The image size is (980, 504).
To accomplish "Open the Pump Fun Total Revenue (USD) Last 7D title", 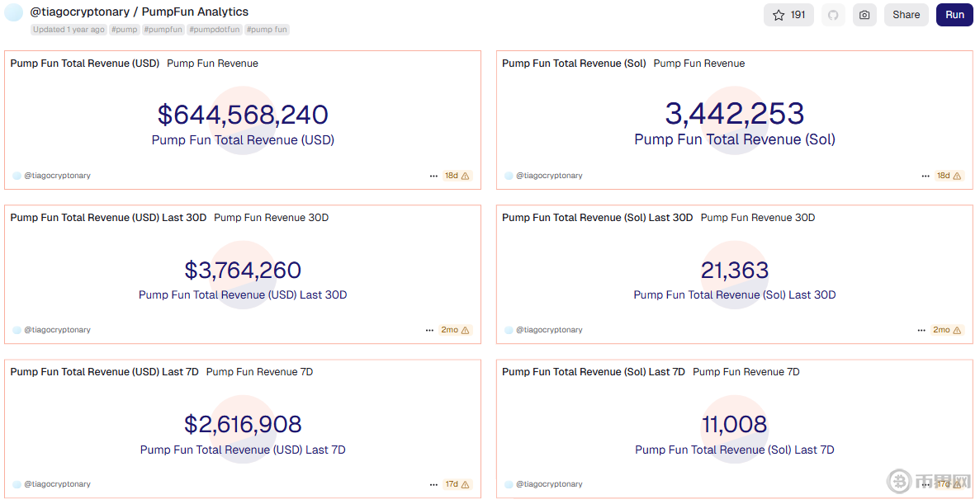I will coord(104,372).
